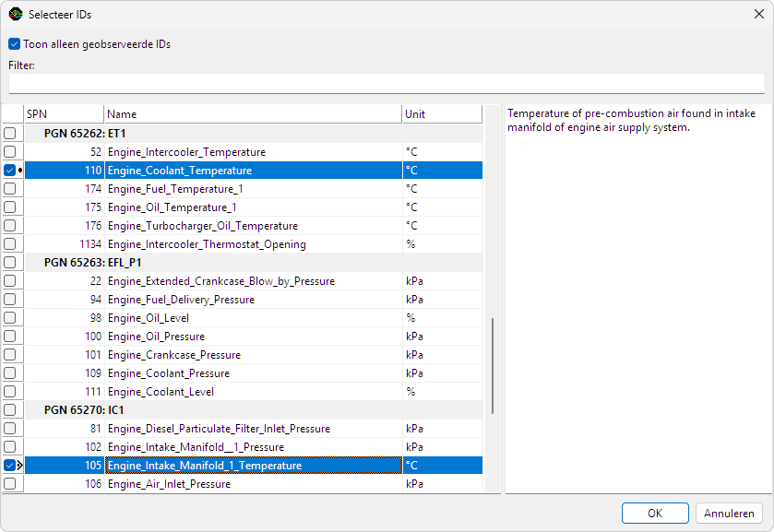Check Engine_Extended_Crankcase_Blow_by_Pressure checkbox

coord(10,281)
